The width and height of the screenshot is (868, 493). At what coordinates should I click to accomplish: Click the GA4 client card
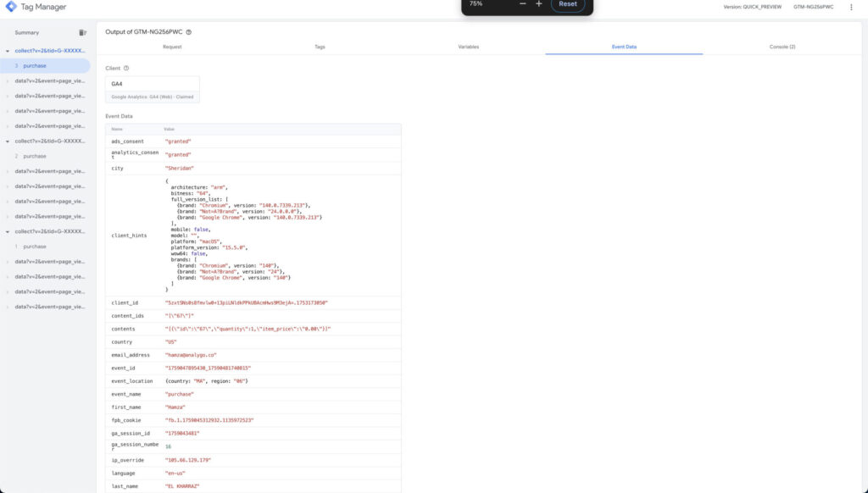coord(153,89)
